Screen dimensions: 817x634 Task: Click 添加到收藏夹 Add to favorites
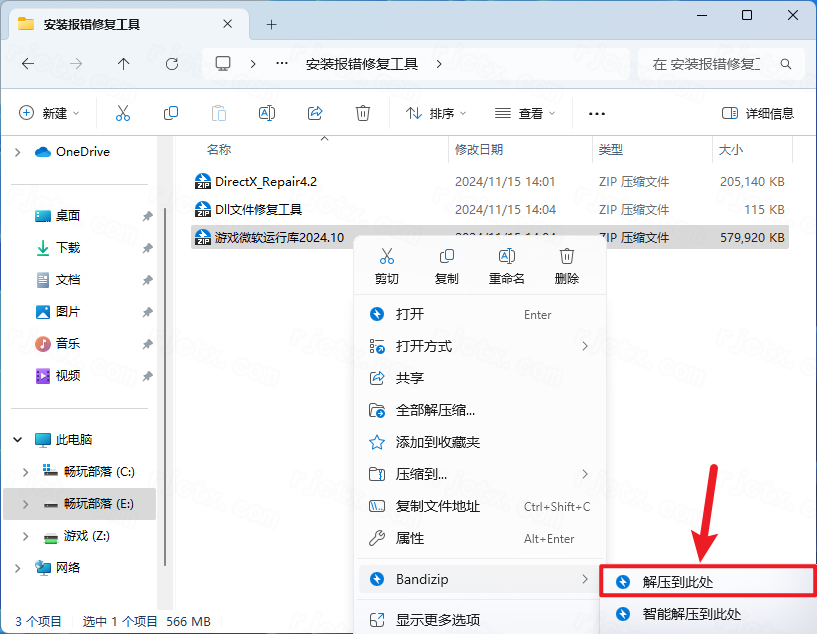(480, 442)
